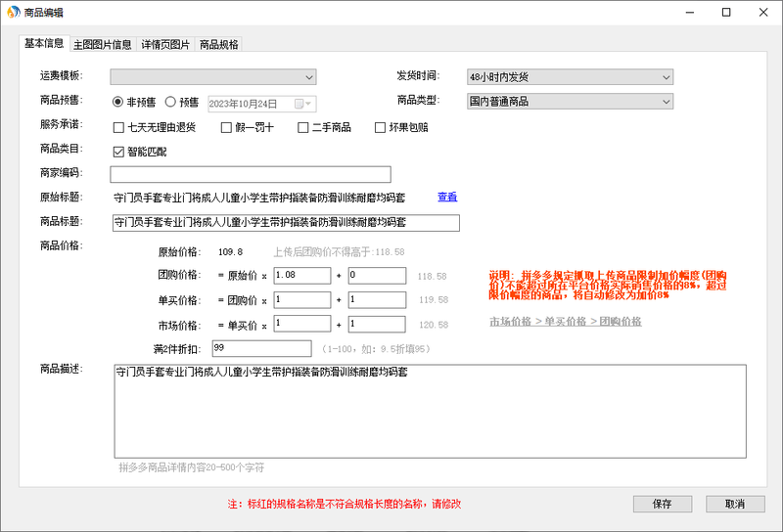Click the 市场价格 multiplier field
This screenshot has width=783, height=532.
pyautogui.click(x=302, y=324)
